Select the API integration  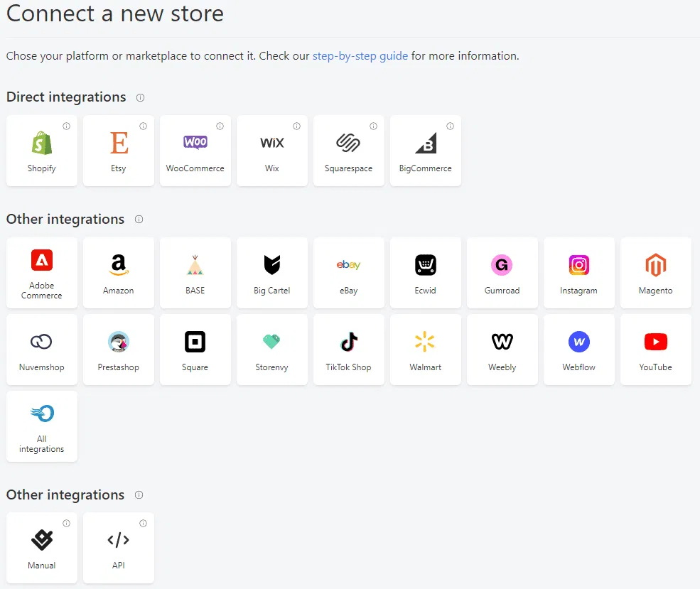[118, 547]
